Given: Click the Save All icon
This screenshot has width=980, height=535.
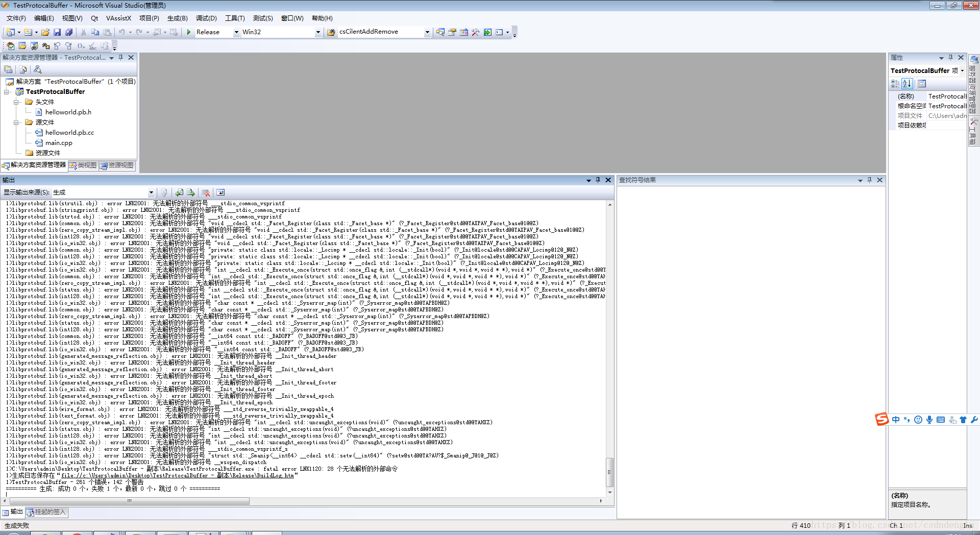Looking at the screenshot, I should point(69,32).
